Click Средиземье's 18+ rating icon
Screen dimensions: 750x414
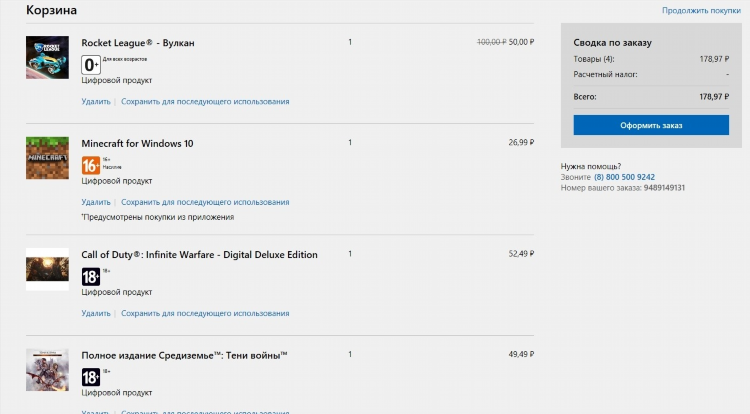click(x=91, y=377)
